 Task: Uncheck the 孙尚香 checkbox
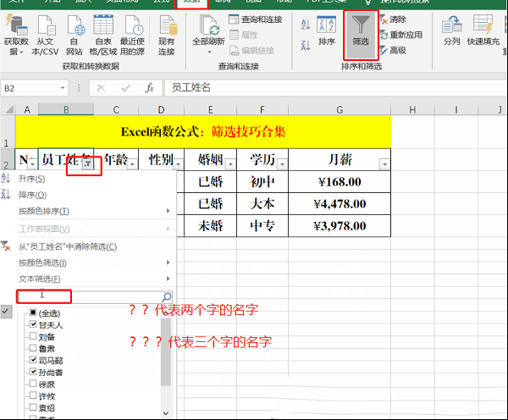pos(33,372)
